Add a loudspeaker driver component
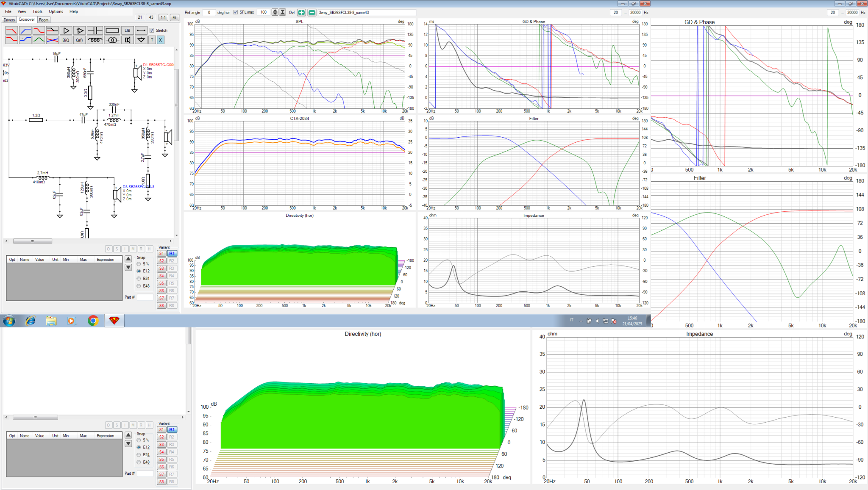The image size is (868, 490). pos(128,40)
